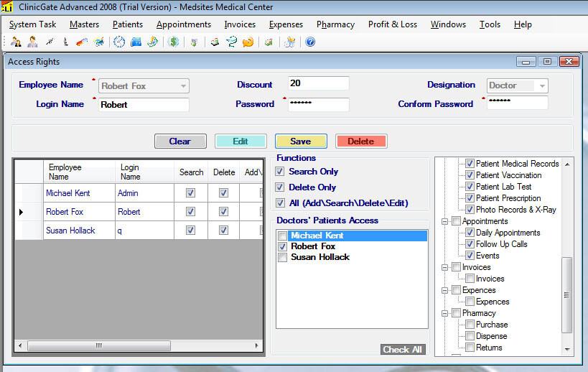Uncheck the Daily Appointments tree checkbox
Screen dimensions: 588x372
(470, 233)
